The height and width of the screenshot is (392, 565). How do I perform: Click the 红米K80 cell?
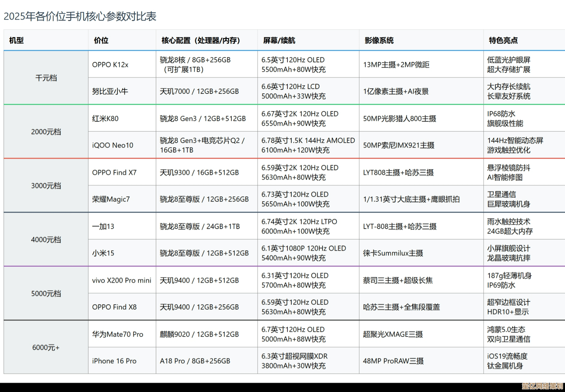pyautogui.click(x=122, y=118)
